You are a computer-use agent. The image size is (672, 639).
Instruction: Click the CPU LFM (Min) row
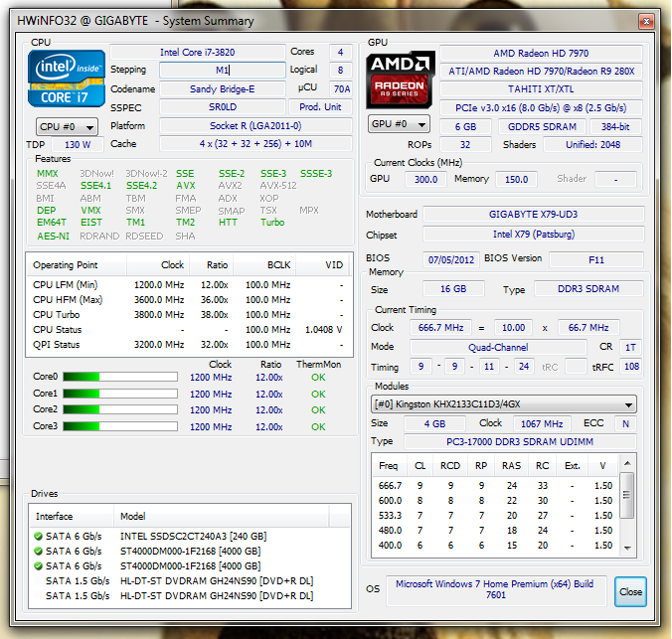[189, 284]
